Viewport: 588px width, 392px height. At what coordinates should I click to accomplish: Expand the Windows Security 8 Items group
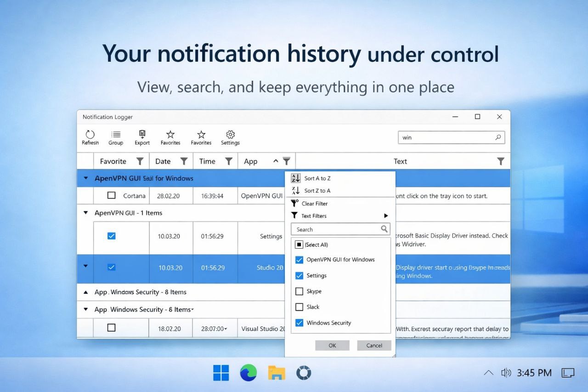(x=85, y=292)
